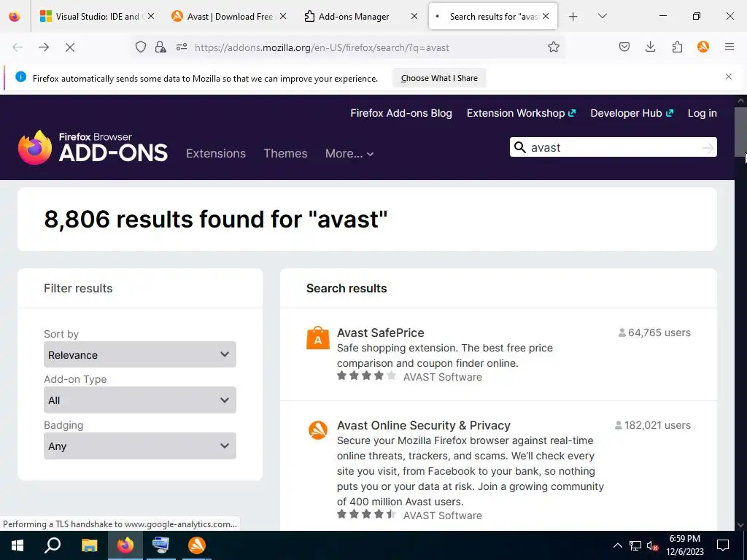Open File Explorer from the taskbar
747x560 pixels.
pyautogui.click(x=89, y=545)
